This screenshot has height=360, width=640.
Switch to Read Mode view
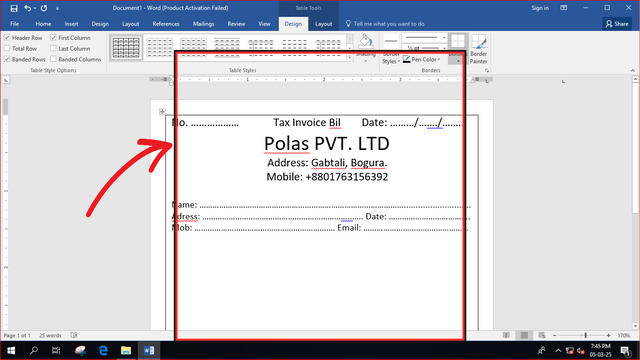click(507, 336)
